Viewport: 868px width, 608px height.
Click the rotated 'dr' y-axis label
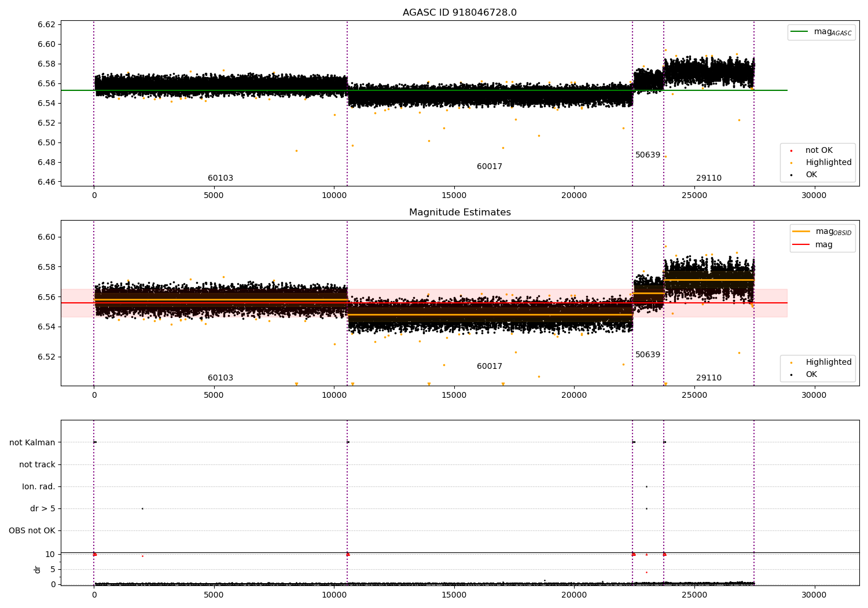click(38, 569)
